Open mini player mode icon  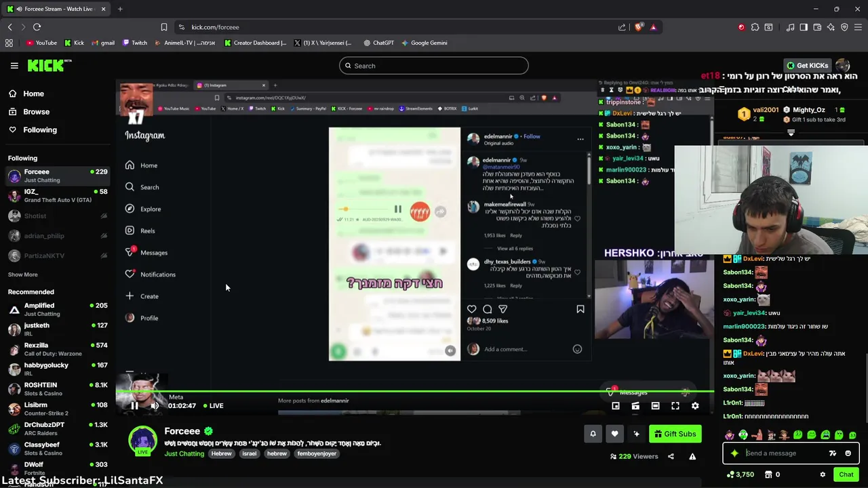coord(616,406)
